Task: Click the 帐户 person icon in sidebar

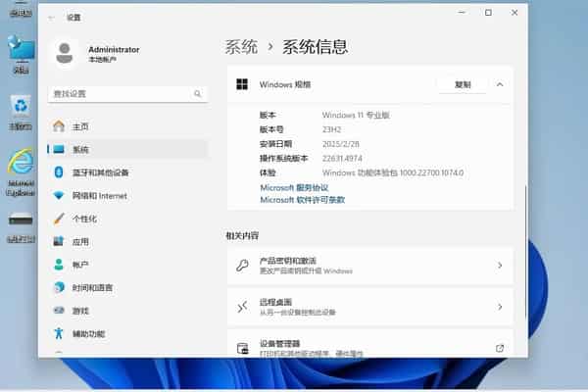Action: click(59, 265)
